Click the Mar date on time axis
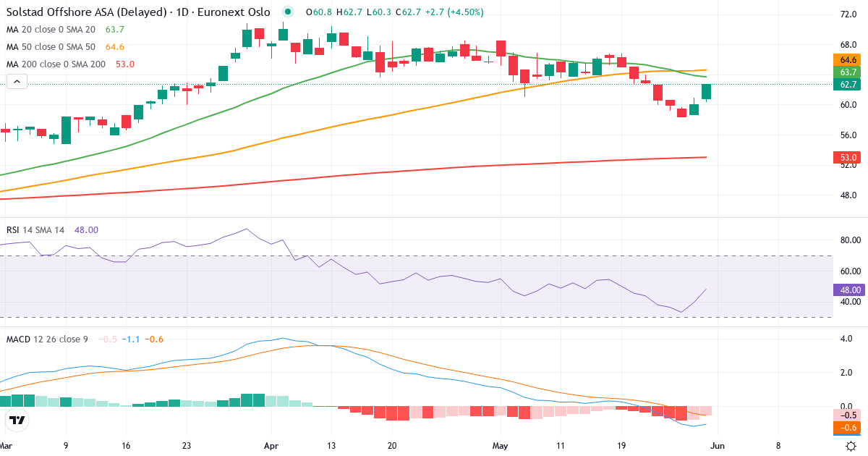The height and width of the screenshot is (456, 868). point(7,446)
